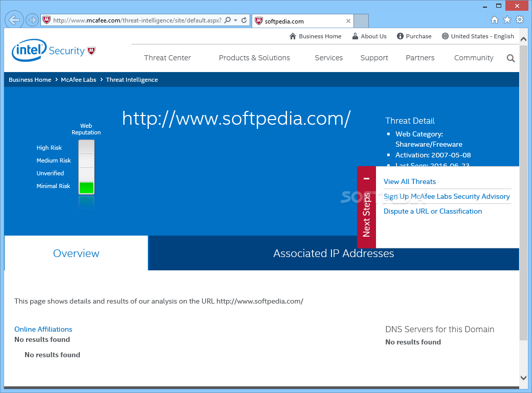532x393 pixels.
Task: Open the Services menu
Action: pos(329,58)
